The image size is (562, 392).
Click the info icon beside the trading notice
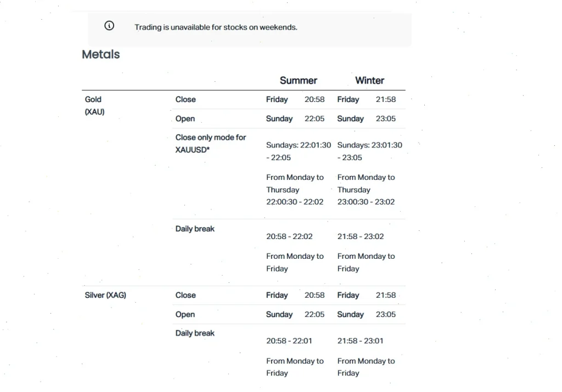point(109,26)
